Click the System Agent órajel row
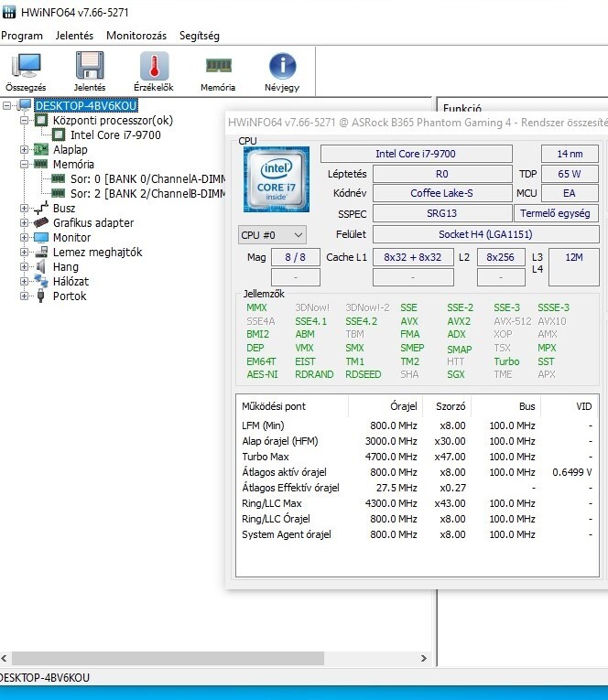The height and width of the screenshot is (700, 608). (417, 534)
